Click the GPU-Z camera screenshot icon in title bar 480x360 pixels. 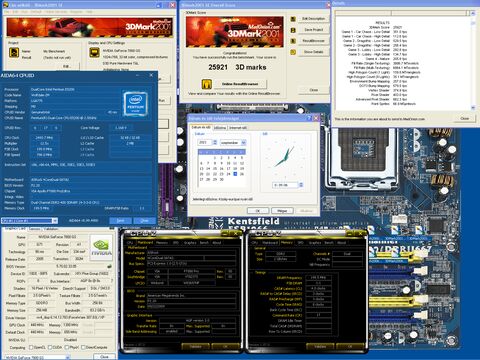pos(112,229)
